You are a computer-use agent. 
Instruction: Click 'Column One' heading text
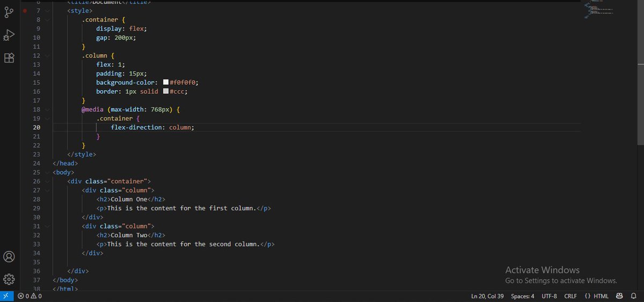click(129, 200)
